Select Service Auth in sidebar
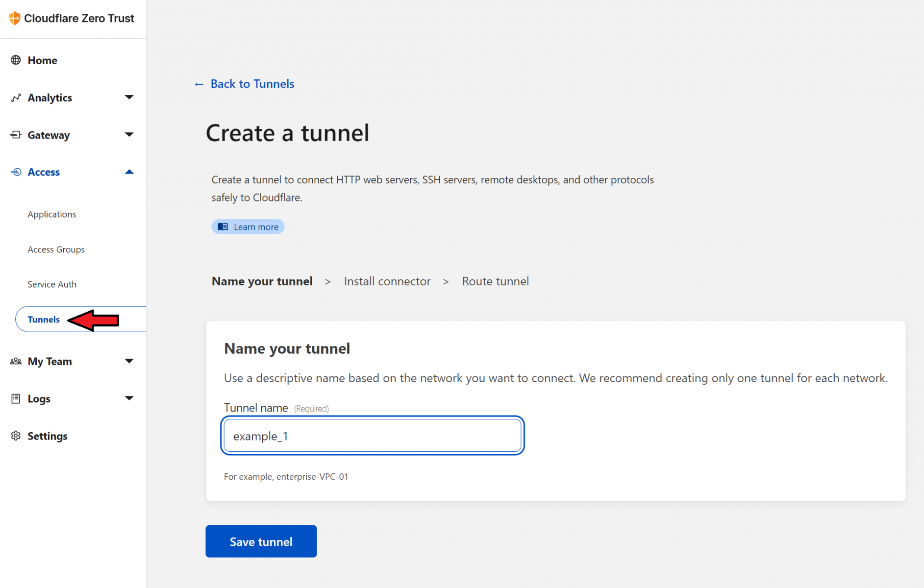The height and width of the screenshot is (588, 924). (x=52, y=284)
